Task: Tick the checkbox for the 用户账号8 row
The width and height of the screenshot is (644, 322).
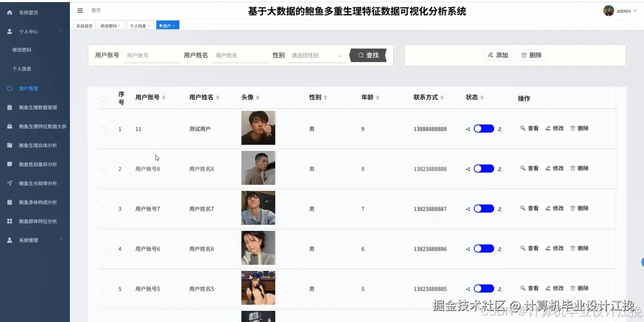Action: 104,169
